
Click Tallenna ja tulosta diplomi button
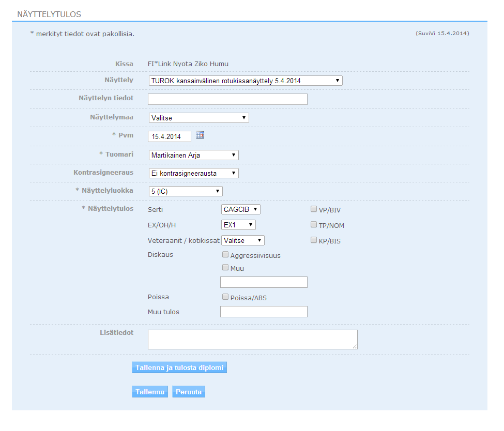(x=179, y=367)
